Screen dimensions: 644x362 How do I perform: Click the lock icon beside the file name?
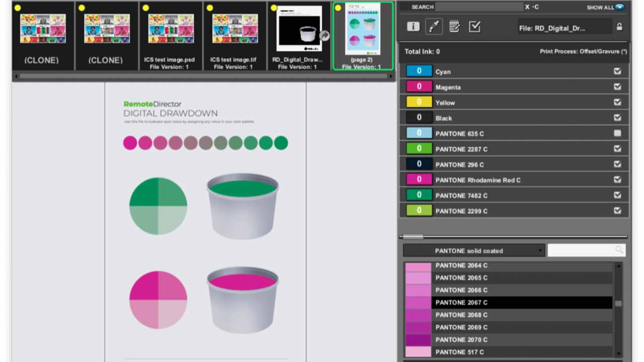point(620,27)
